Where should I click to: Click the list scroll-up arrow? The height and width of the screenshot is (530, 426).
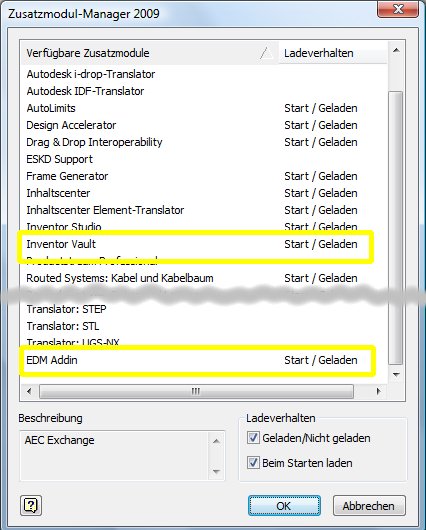[x=396, y=51]
